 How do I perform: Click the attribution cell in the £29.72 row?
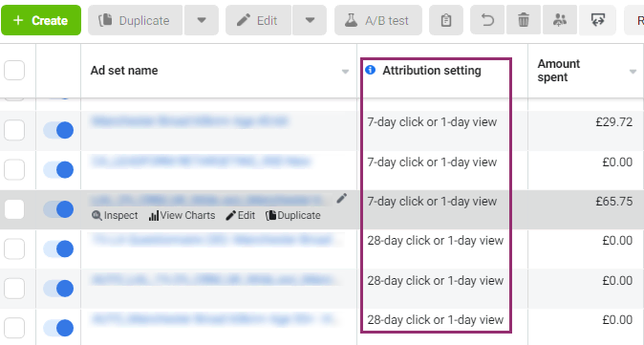[x=432, y=122]
